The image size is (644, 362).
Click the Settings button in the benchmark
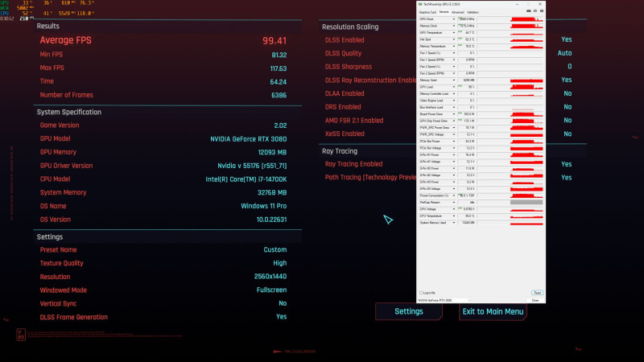[409, 311]
